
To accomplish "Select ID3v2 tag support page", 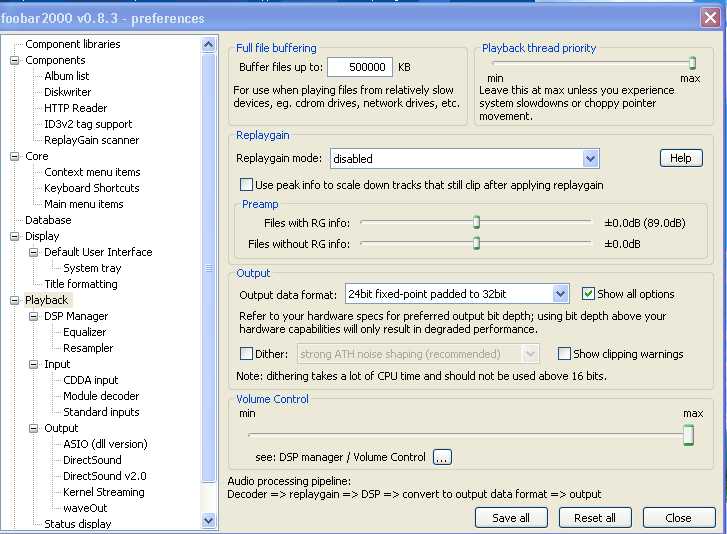I will [88, 124].
